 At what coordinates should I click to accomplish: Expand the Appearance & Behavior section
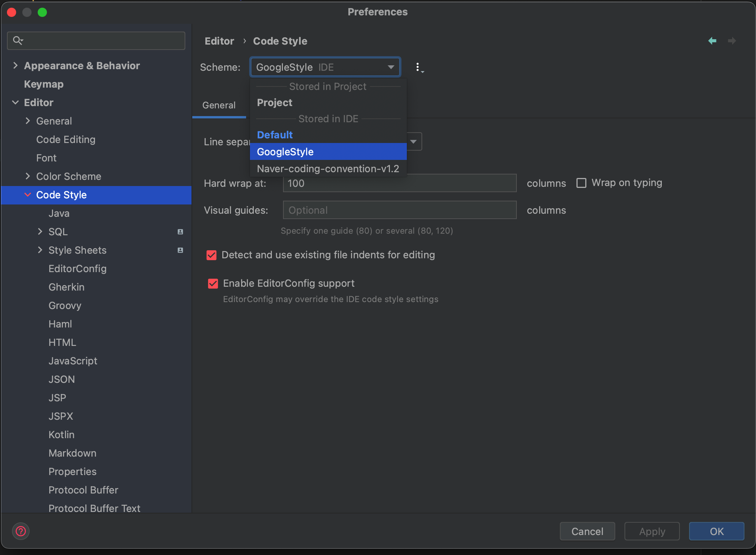(x=15, y=66)
